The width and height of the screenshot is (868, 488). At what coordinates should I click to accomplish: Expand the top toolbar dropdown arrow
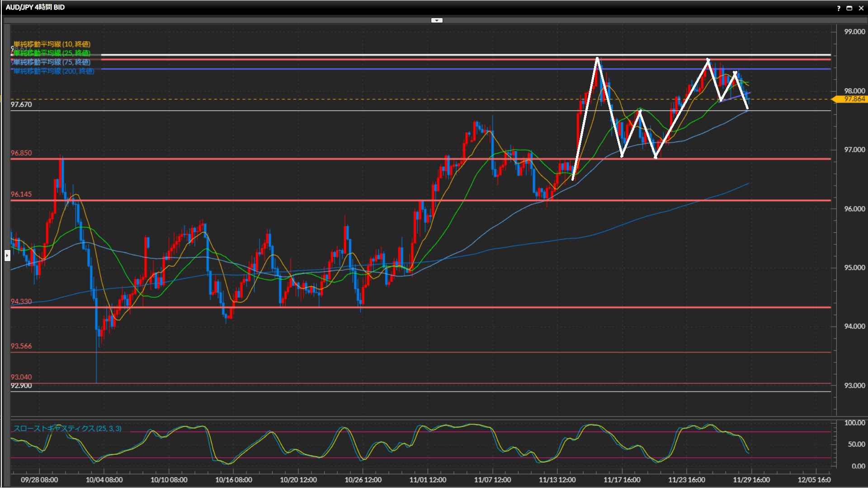click(x=437, y=20)
